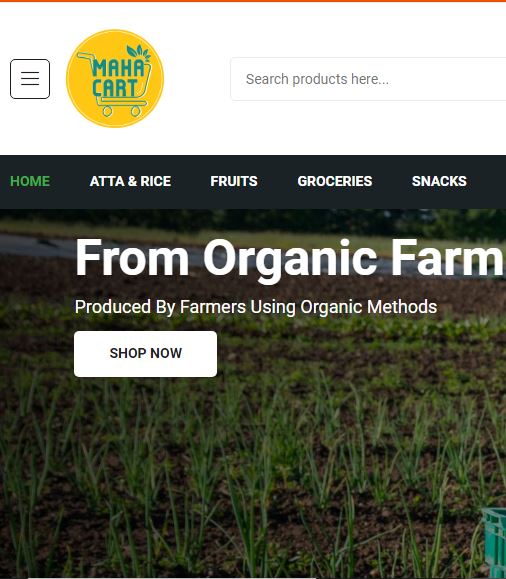Click empty dark navigation bar area

click(488, 181)
